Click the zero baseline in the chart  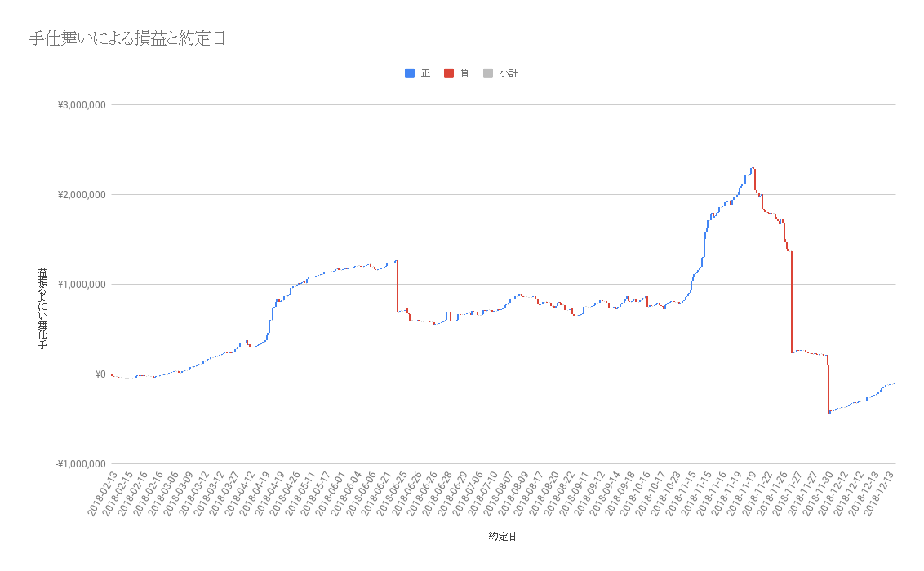490,374
